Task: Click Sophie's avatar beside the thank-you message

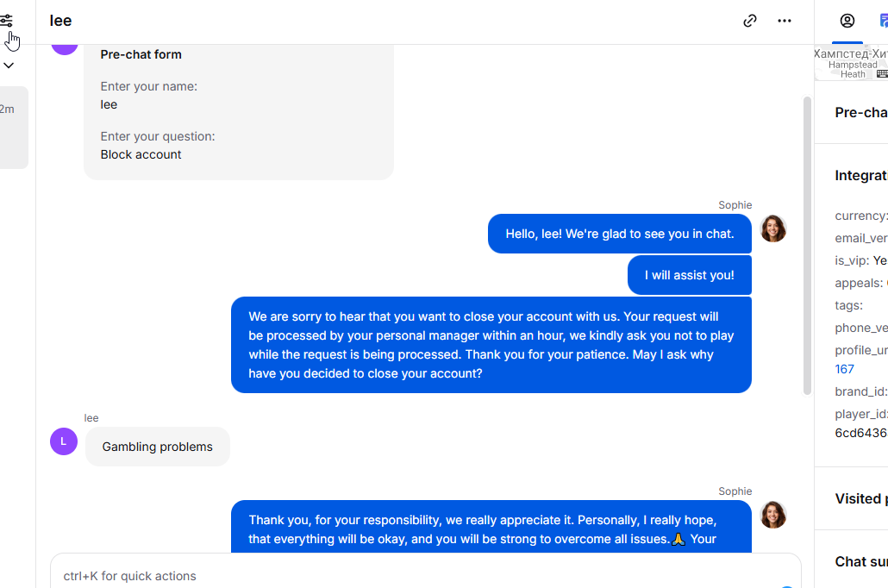Action: (773, 515)
